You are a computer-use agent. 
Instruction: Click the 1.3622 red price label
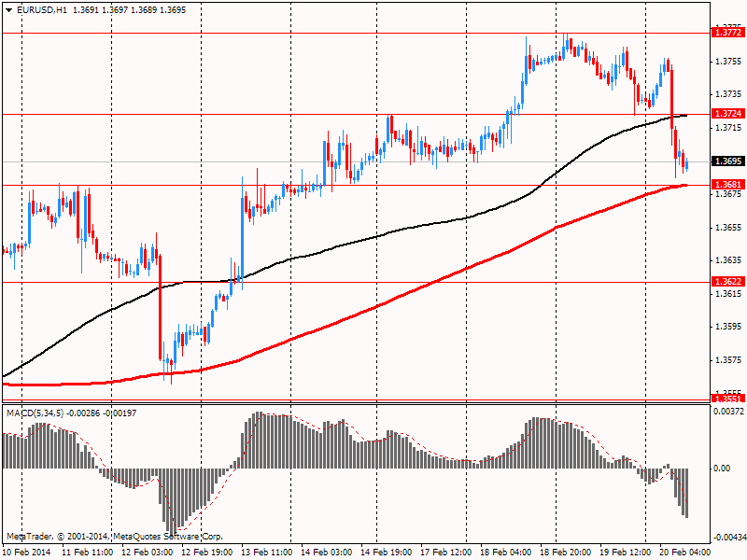pyautogui.click(x=728, y=282)
